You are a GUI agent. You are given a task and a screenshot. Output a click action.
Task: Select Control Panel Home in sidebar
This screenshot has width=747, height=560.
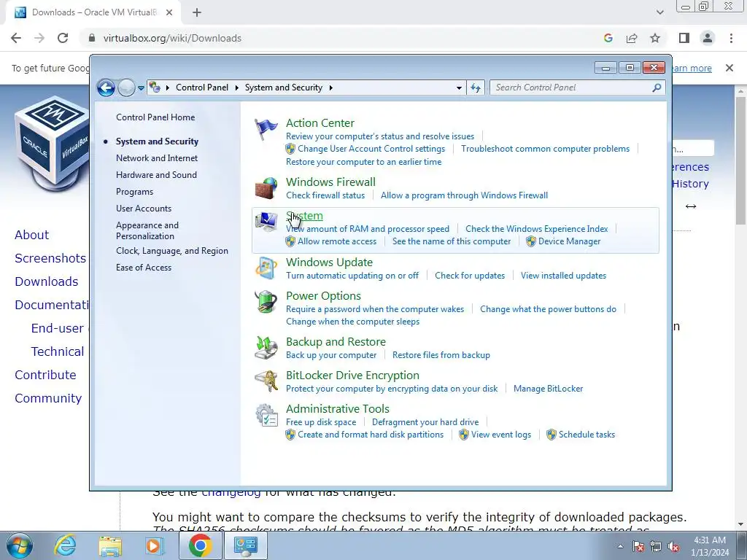(155, 117)
